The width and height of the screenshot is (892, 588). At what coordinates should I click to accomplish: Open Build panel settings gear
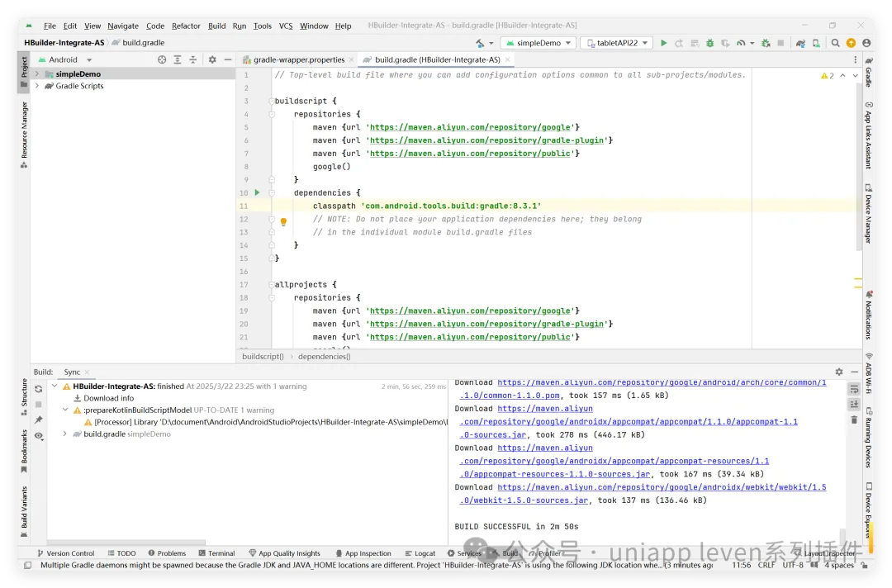[x=839, y=372]
